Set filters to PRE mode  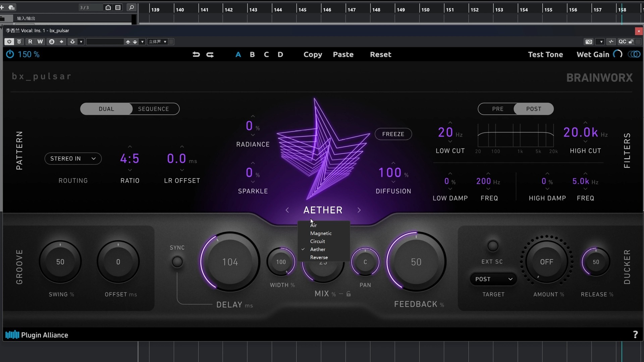pyautogui.click(x=498, y=109)
